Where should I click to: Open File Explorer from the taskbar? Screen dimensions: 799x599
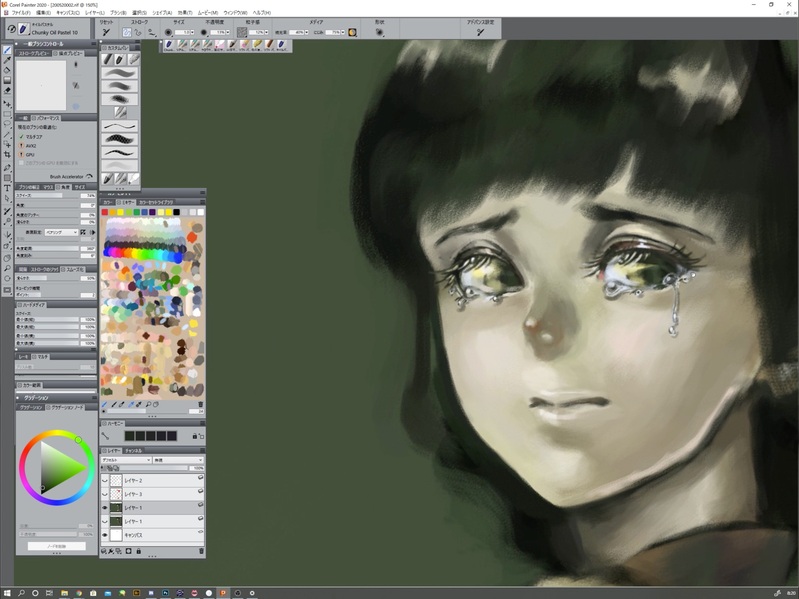click(x=64, y=593)
